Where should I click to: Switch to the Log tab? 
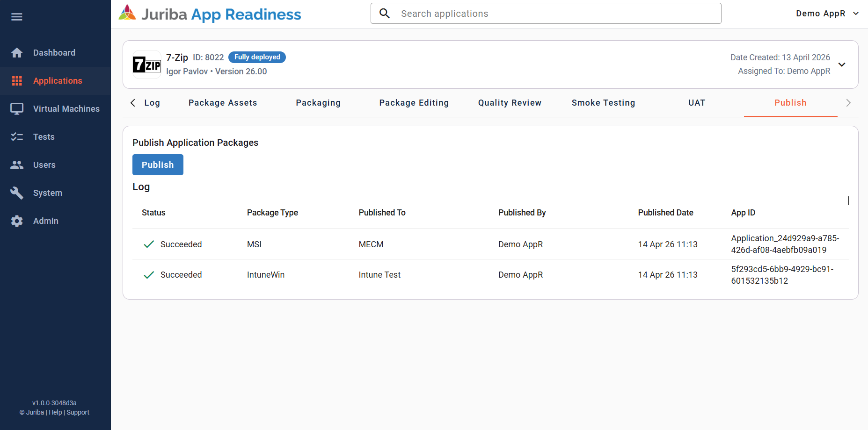pyautogui.click(x=152, y=103)
